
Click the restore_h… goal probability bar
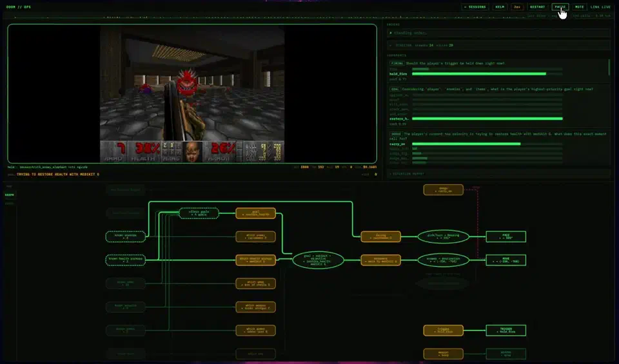(487, 119)
